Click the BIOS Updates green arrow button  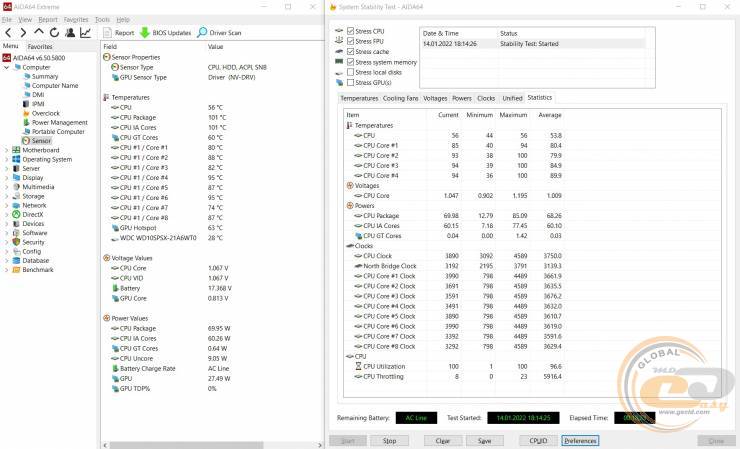[165, 33]
